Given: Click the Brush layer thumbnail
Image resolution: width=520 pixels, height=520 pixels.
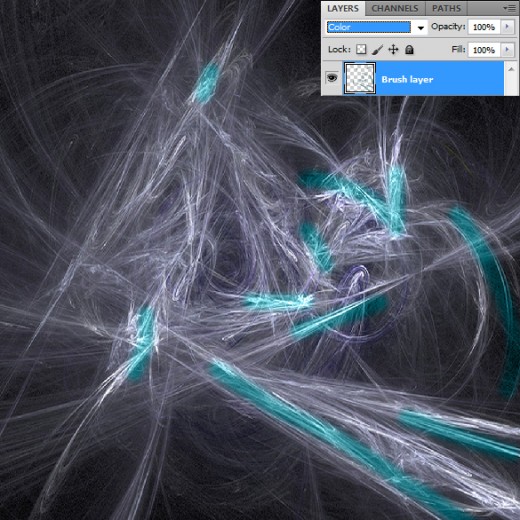Looking at the screenshot, I should click(x=360, y=78).
